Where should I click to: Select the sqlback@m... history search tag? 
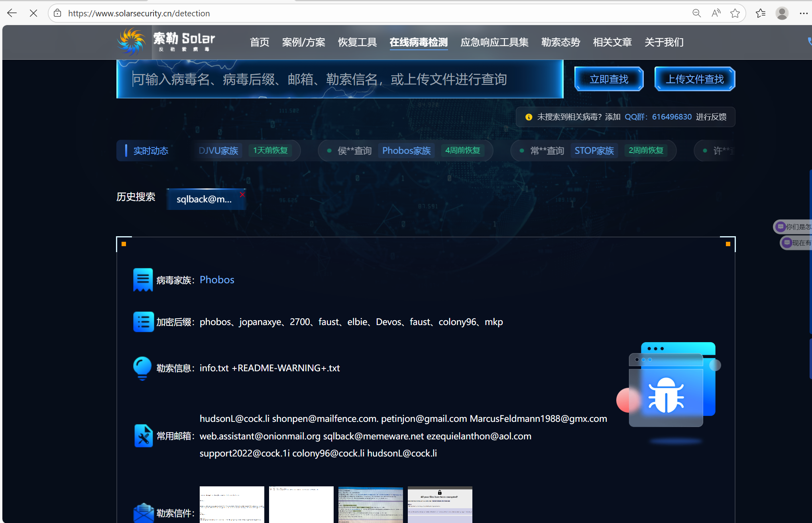[204, 199]
